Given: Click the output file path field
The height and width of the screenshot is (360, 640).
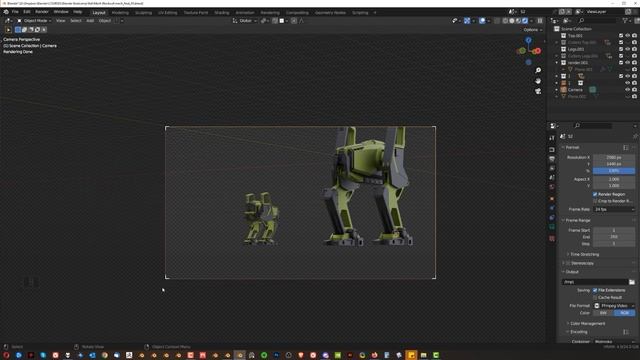Looking at the screenshot, I should (x=595, y=282).
